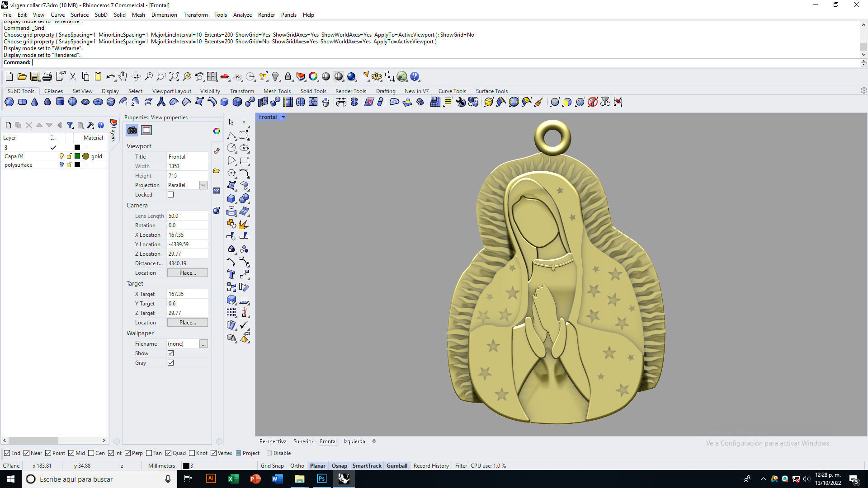
Task: Select the Rectangle tool in left sidebar
Action: [x=244, y=160]
